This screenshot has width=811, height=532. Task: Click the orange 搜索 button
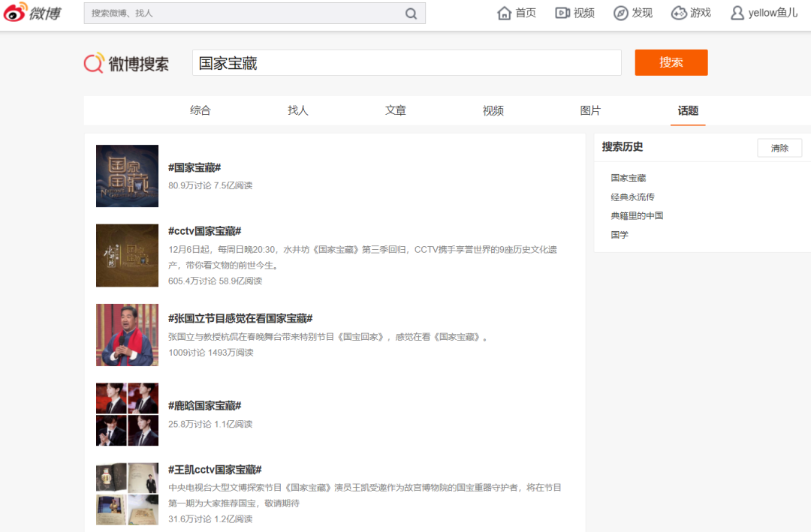tap(671, 62)
